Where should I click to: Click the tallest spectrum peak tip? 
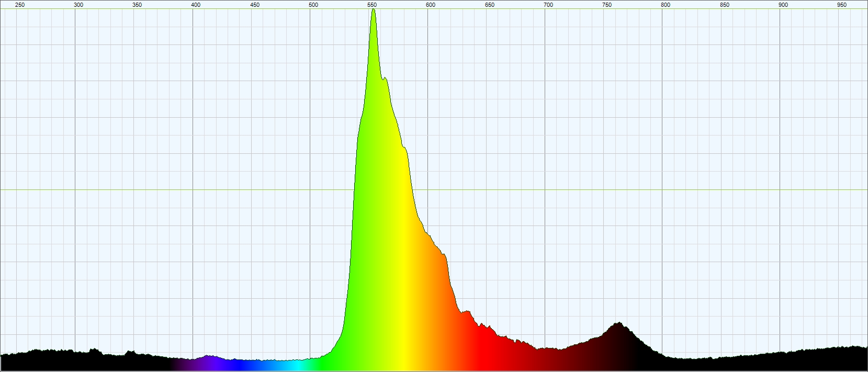(373, 9)
